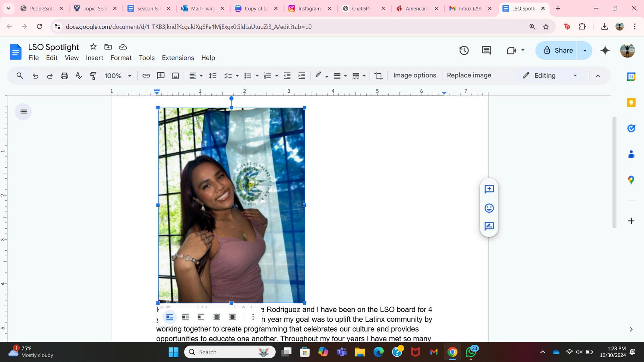
Task: Open the Extensions menu
Action: 178,58
